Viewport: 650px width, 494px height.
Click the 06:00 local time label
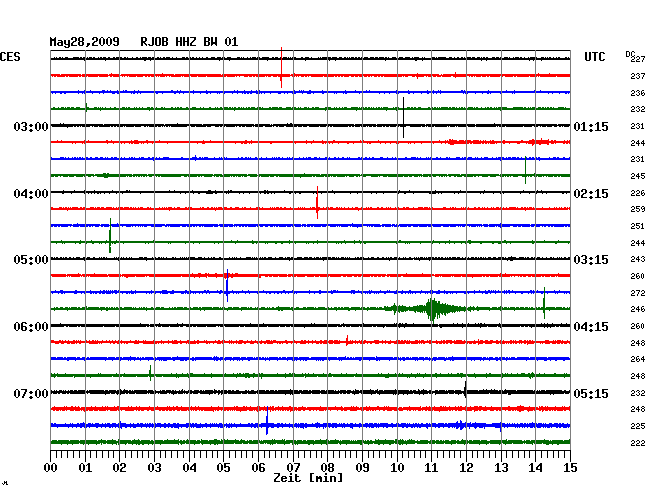pos(31,327)
